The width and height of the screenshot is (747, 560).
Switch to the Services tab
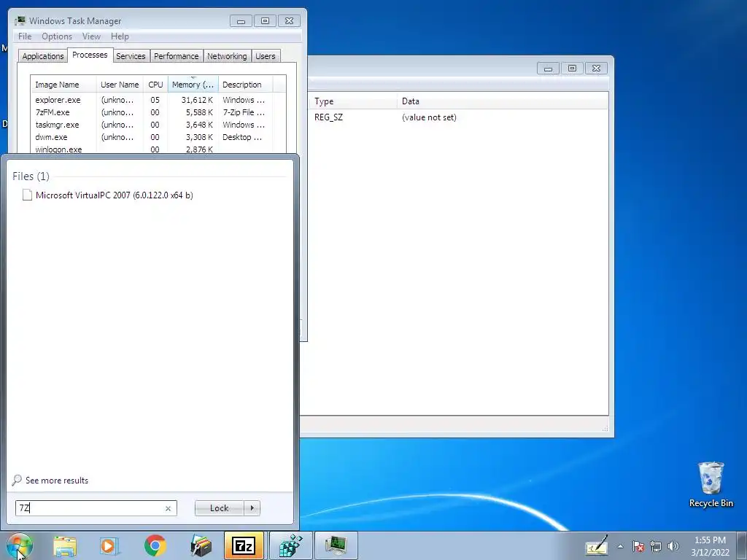(131, 56)
